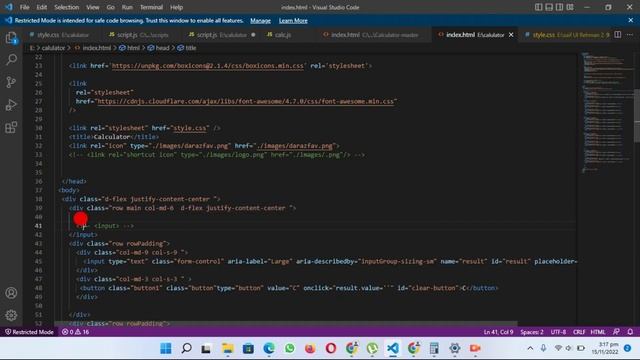640x360 pixels.
Task: Switch to the style.css E:\calulator tab
Action: [x=61, y=35]
